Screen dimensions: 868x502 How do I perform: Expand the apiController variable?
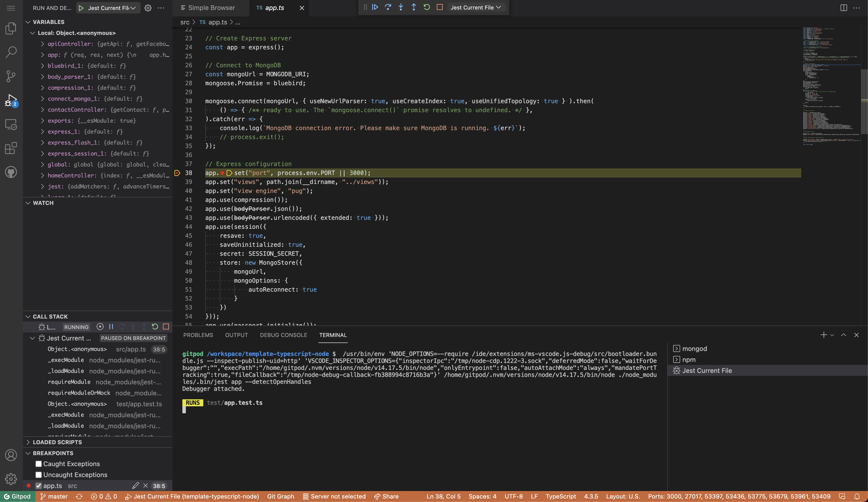pyautogui.click(x=42, y=44)
